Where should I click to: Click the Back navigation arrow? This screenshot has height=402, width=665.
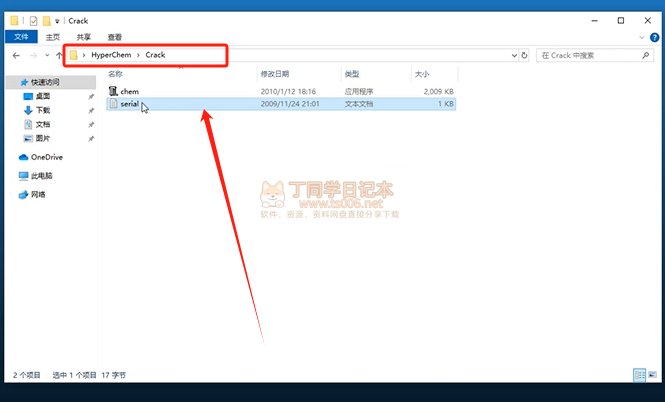pos(16,56)
